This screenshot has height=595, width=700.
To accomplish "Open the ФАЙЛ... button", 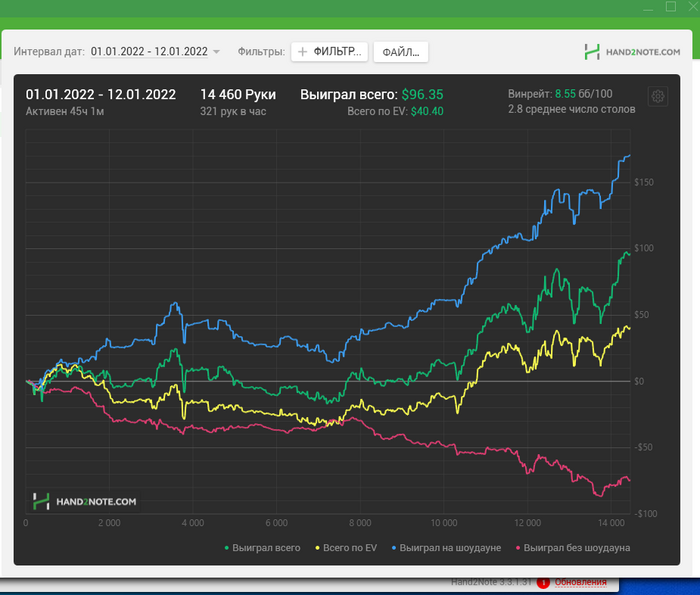I will [x=400, y=52].
